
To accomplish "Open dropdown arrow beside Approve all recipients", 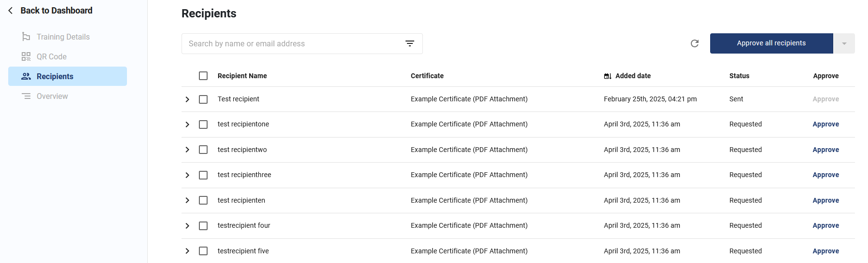I will click(x=844, y=43).
